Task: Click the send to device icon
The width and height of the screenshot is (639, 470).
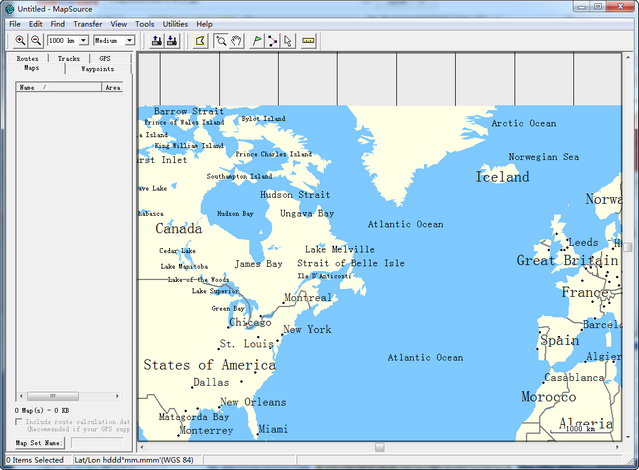Action: 157,41
